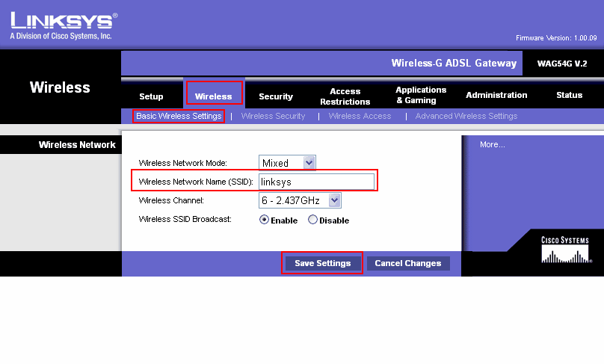Expand Wireless Network Mode dropdown
This screenshot has height=364, width=604.
(287, 163)
